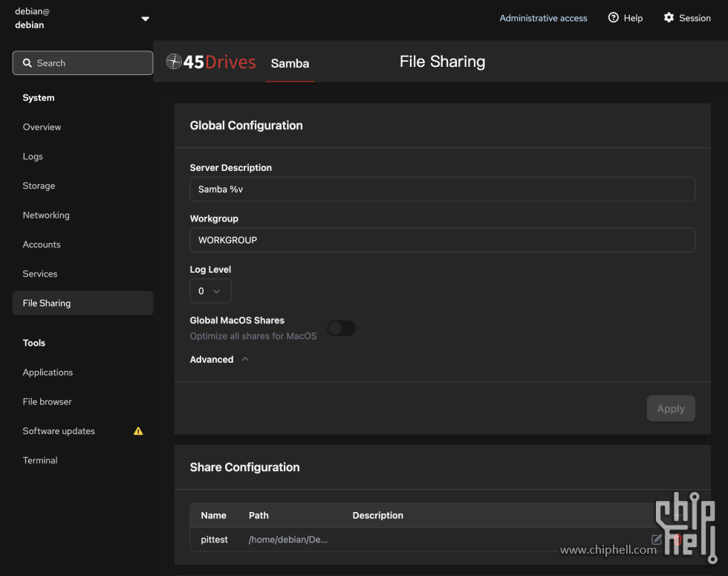Viewport: 728px width, 576px height.
Task: Launch Terminal from the sidebar
Action: (x=40, y=460)
